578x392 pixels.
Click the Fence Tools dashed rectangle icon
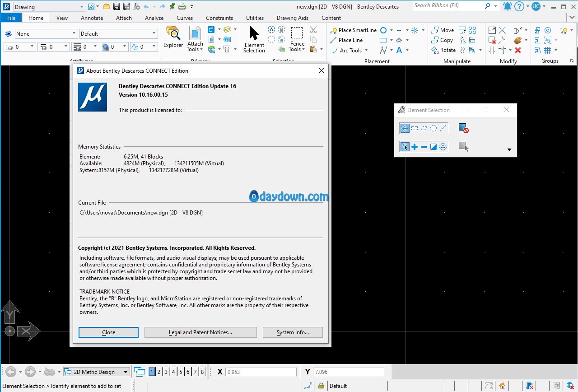(x=297, y=33)
